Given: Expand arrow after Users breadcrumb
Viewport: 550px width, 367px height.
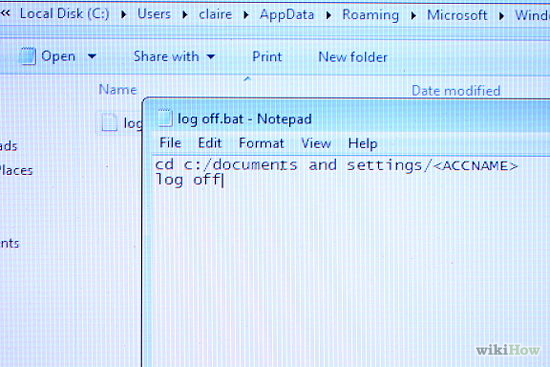Looking at the screenshot, I should [185, 14].
